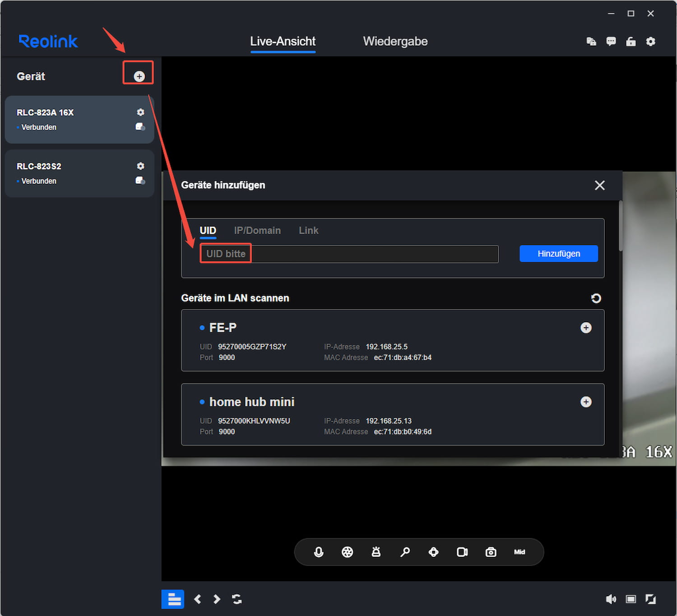Add the FE-P device with plus icon
Image resolution: width=677 pixels, height=616 pixels.
coord(586,328)
